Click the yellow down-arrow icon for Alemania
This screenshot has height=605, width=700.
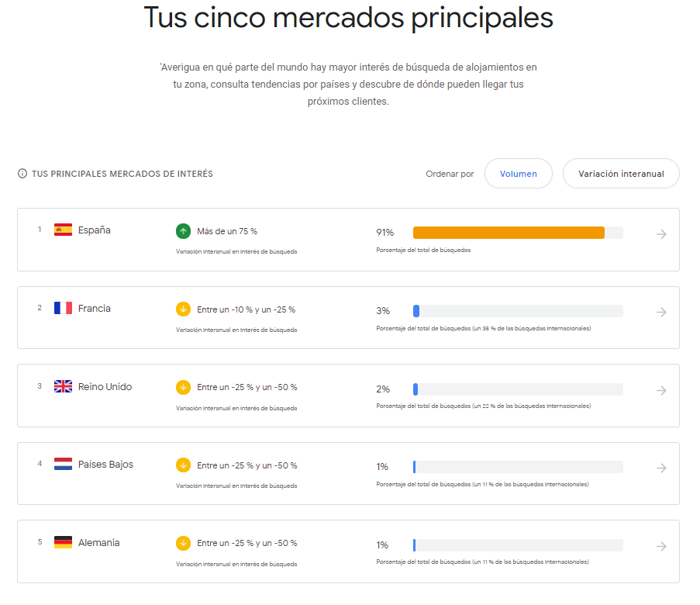click(x=183, y=543)
